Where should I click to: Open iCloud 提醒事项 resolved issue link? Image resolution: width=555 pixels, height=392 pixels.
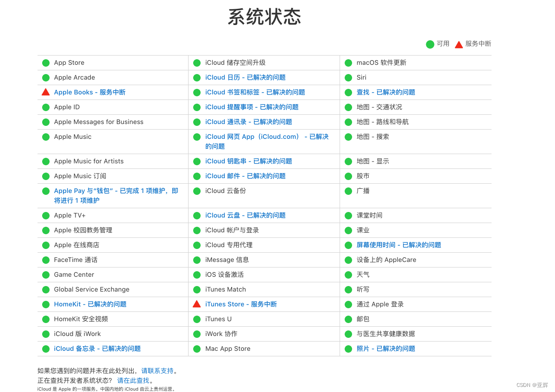point(252,107)
